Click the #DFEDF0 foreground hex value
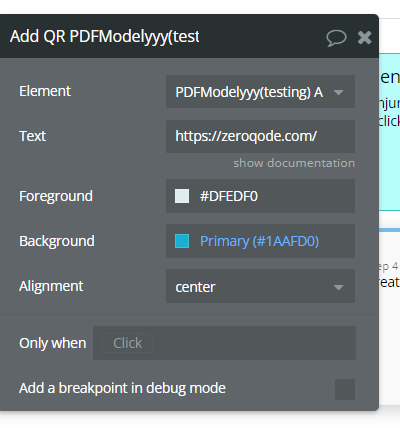 tap(229, 196)
